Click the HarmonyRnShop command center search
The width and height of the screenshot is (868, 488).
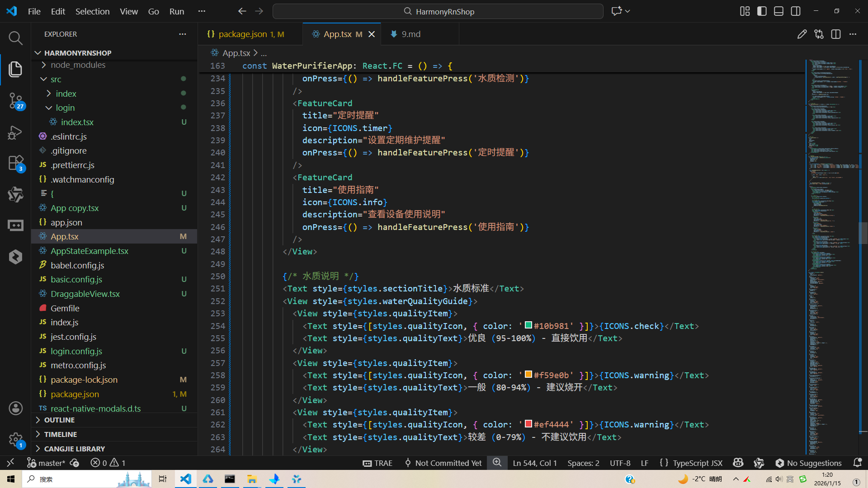(438, 11)
